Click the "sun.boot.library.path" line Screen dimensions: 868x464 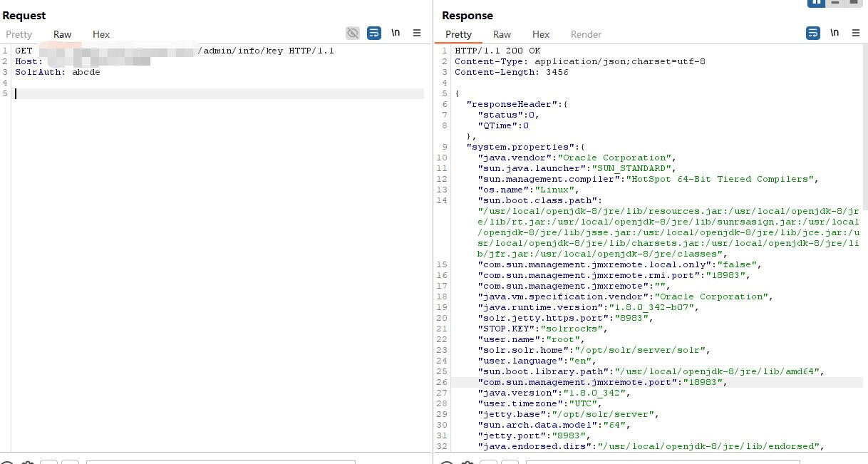(x=651, y=371)
